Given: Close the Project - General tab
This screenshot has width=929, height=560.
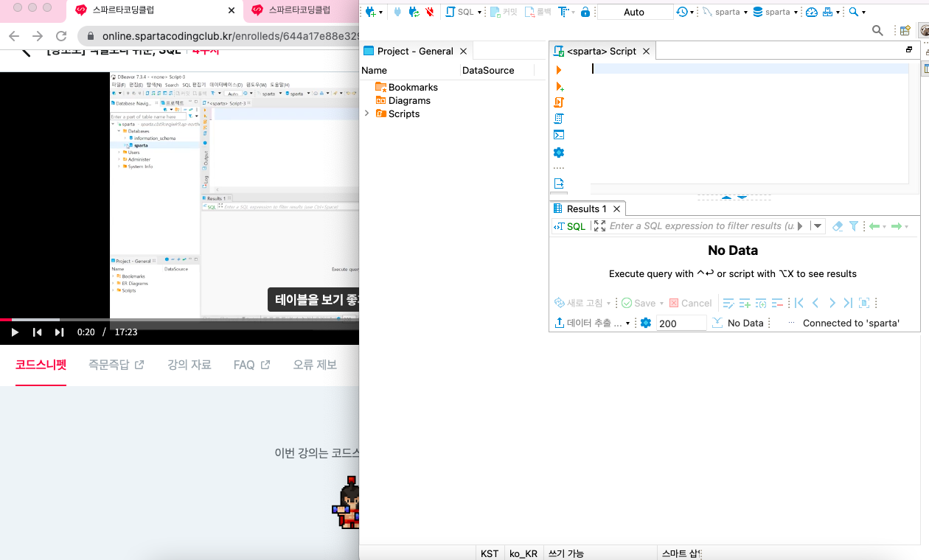Looking at the screenshot, I should coord(464,51).
